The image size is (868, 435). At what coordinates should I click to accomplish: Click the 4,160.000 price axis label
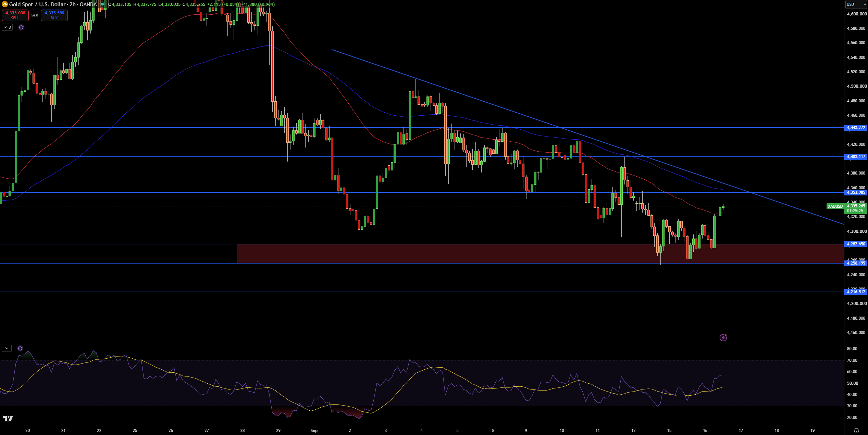(857, 333)
